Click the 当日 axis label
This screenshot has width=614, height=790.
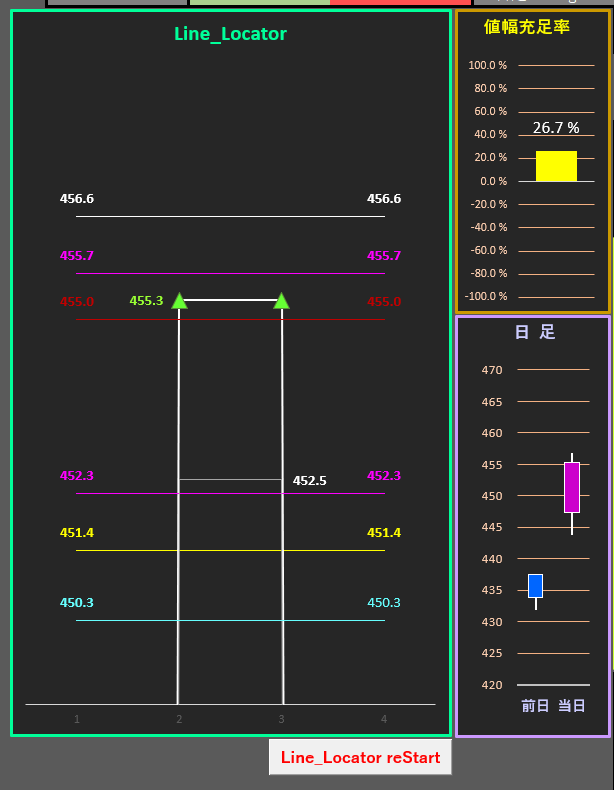click(572, 705)
